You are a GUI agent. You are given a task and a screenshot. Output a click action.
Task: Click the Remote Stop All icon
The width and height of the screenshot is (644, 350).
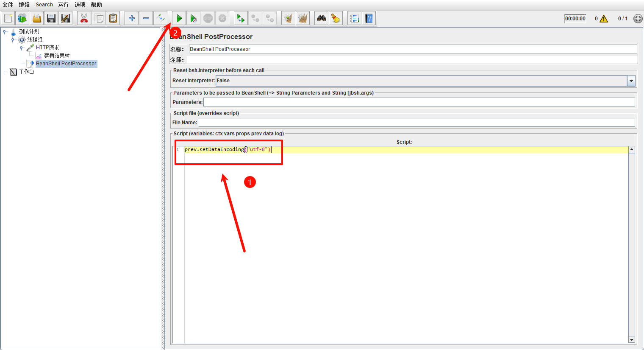[x=270, y=18]
